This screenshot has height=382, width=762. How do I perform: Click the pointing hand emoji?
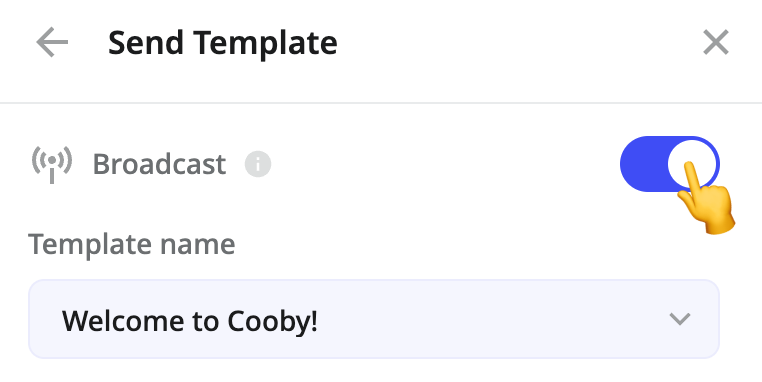706,198
